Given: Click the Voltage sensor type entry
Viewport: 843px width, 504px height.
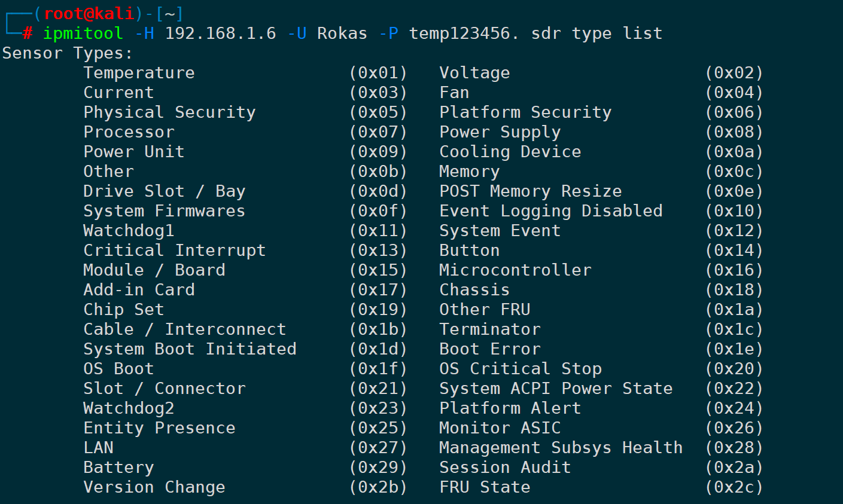Looking at the screenshot, I should pyautogui.click(x=474, y=73).
